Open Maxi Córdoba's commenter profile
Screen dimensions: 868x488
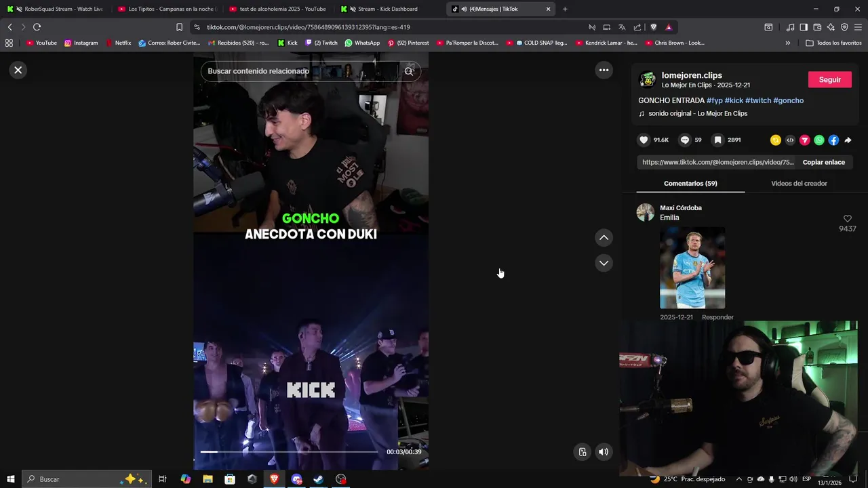point(681,207)
